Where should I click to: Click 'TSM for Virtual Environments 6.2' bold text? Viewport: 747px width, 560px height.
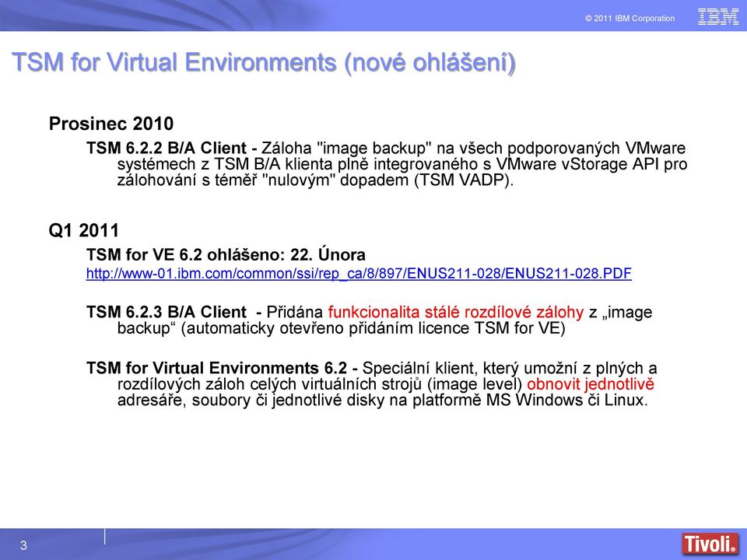(217, 368)
